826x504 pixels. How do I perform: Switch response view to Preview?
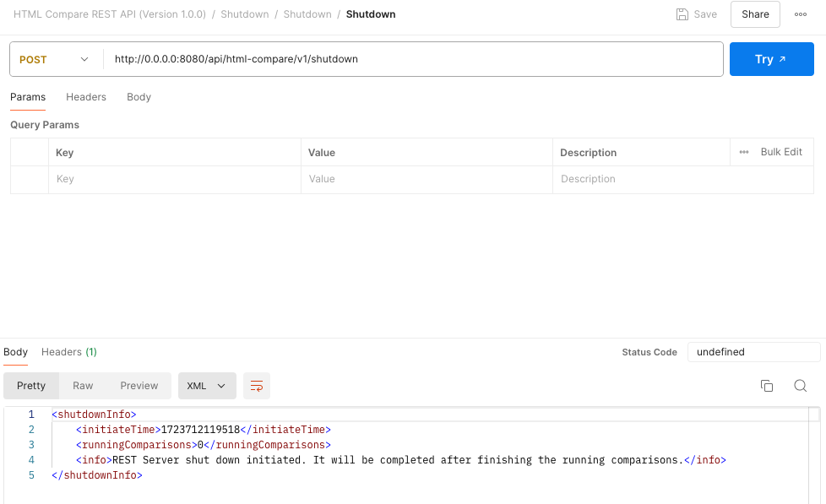pos(139,386)
